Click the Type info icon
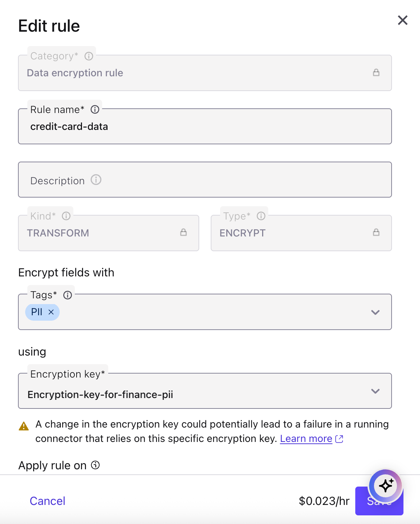Image resolution: width=420 pixels, height=524 pixels. coord(261,216)
